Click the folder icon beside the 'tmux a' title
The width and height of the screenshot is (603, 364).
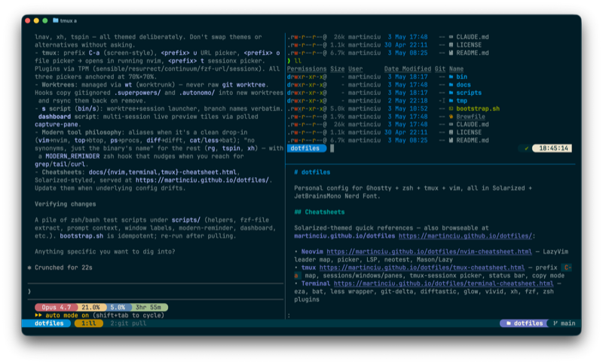tap(55, 20)
